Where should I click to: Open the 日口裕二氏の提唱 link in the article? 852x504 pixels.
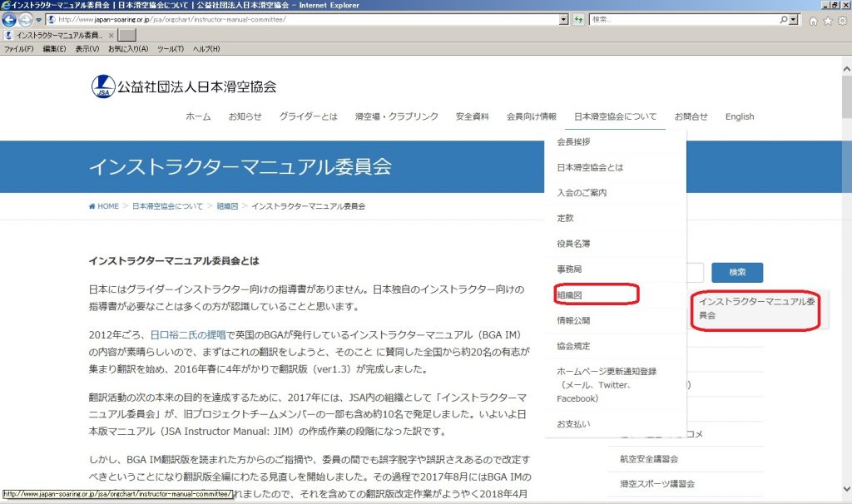[x=188, y=335]
